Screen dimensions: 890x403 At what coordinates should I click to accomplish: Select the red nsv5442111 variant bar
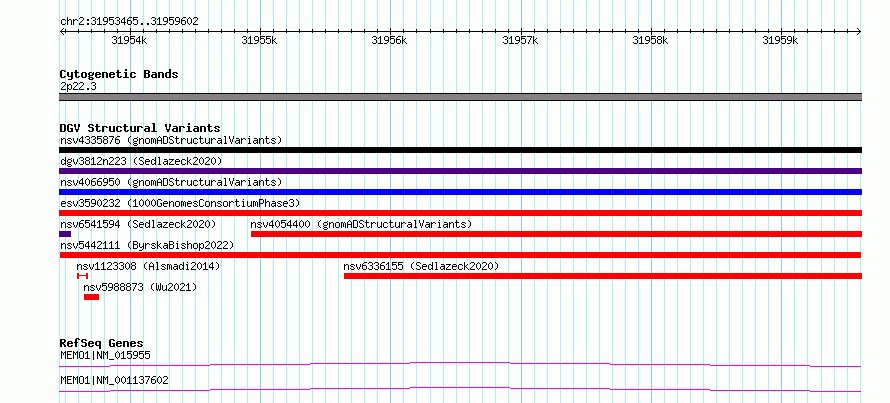coord(460,255)
